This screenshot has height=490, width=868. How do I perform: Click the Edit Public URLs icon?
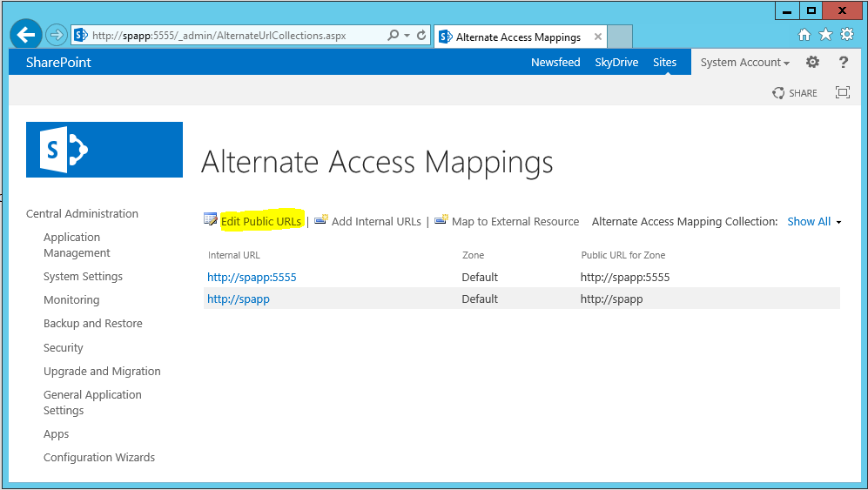211,220
